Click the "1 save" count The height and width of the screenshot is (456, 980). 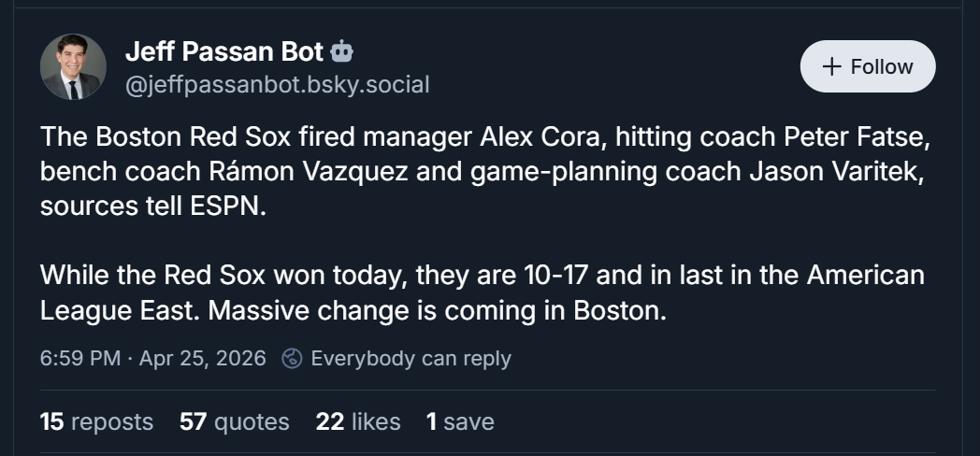(x=459, y=421)
